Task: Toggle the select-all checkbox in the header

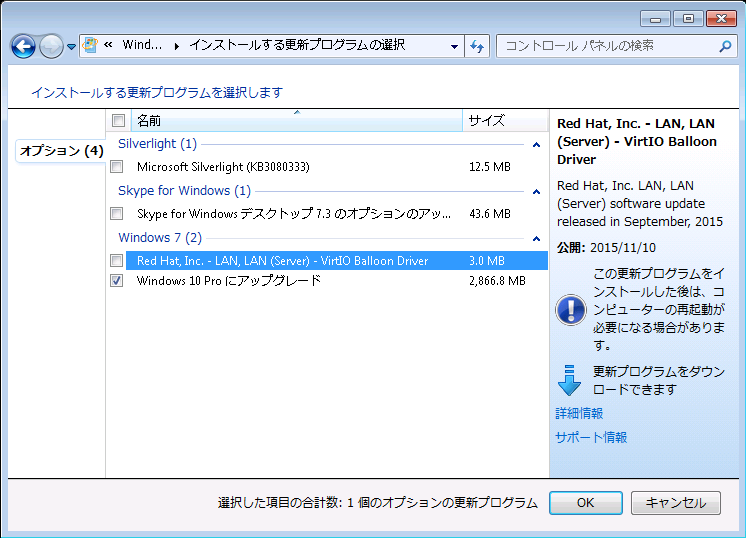Action: tap(118, 120)
